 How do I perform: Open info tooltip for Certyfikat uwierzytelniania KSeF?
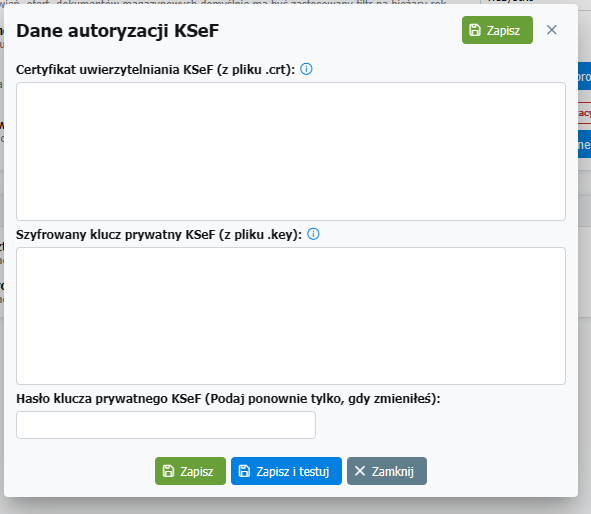click(306, 69)
